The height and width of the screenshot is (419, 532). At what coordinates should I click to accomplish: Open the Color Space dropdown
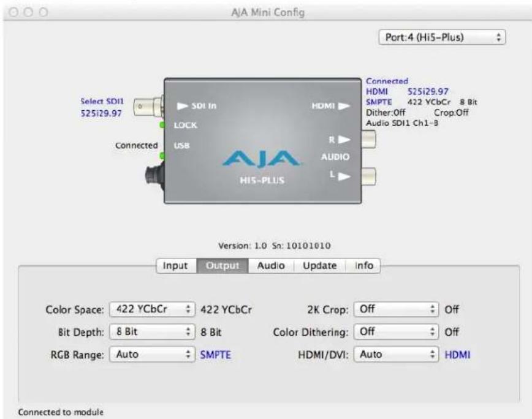153,309
